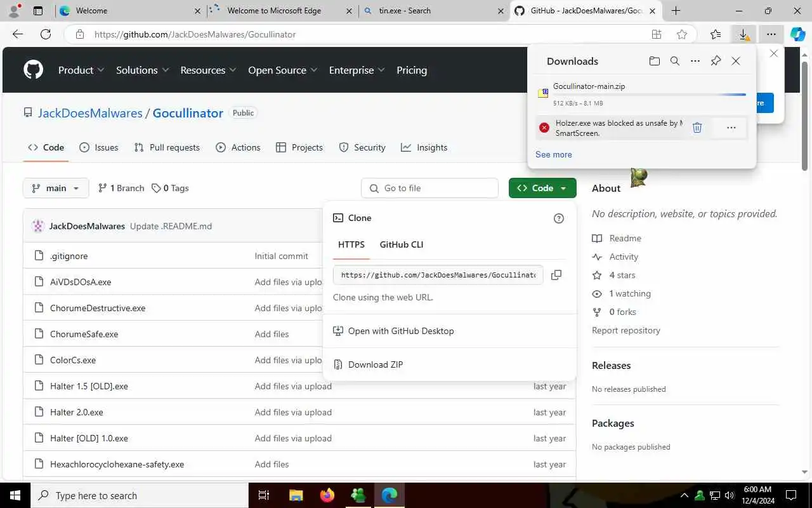Screen dimensions: 812x508
Task: Click the Gocullinator-main.zip download progress bar
Action: tap(650, 95)
